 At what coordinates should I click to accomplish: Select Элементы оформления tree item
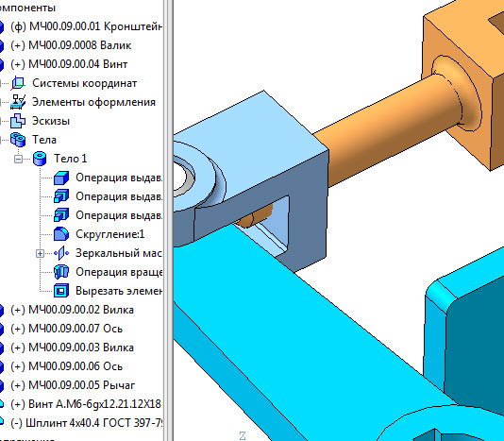point(93,102)
